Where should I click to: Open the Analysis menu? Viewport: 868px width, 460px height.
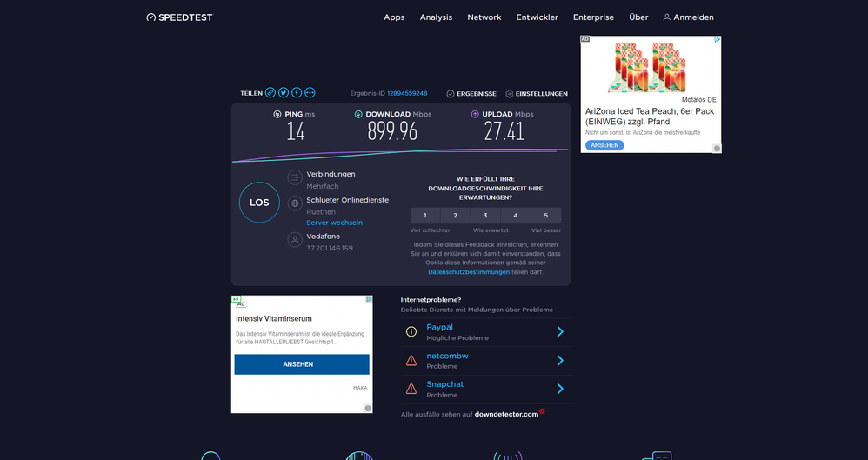[436, 17]
